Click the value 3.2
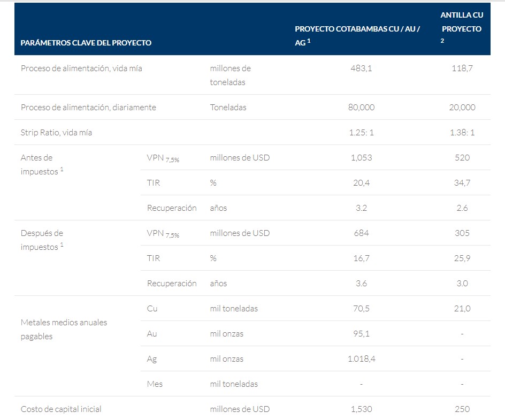This screenshot has height=420, width=505. (x=361, y=208)
